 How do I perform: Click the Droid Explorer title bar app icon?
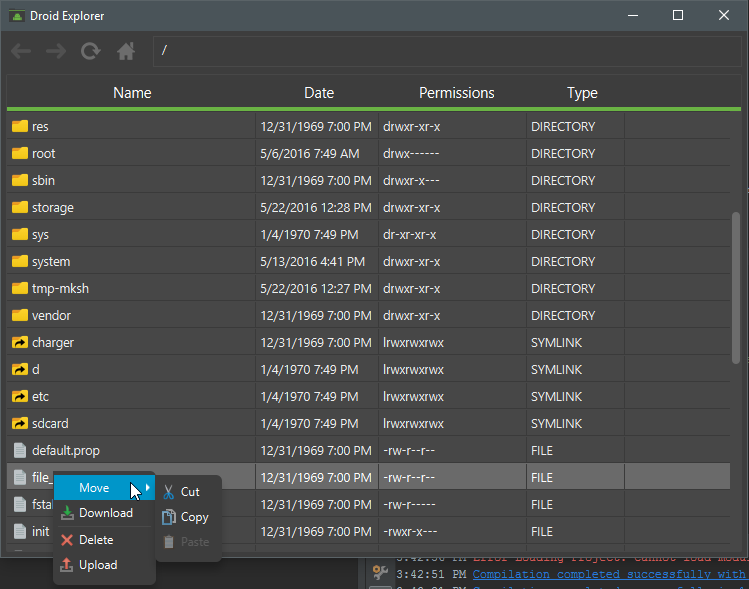tap(17, 16)
